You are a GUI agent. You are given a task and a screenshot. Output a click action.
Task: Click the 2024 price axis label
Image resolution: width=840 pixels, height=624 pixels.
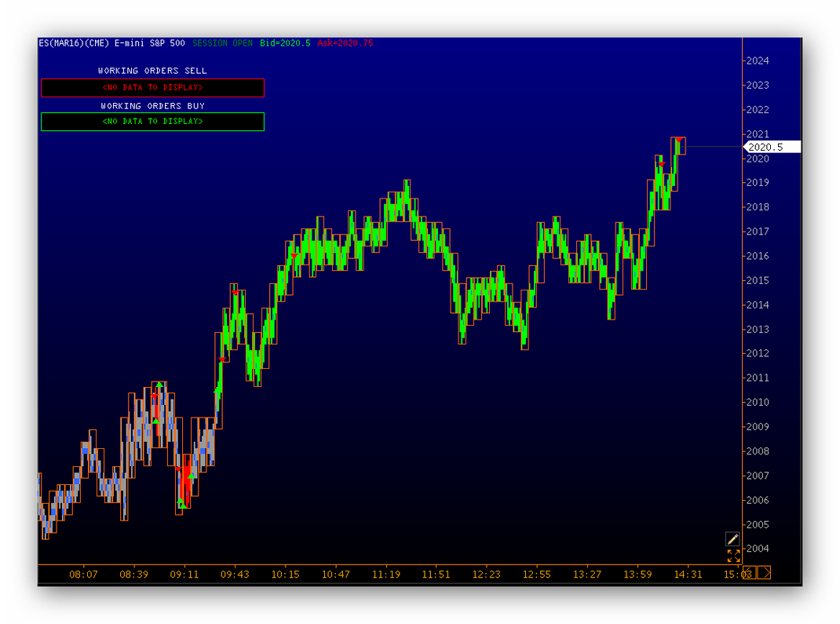tap(758, 61)
